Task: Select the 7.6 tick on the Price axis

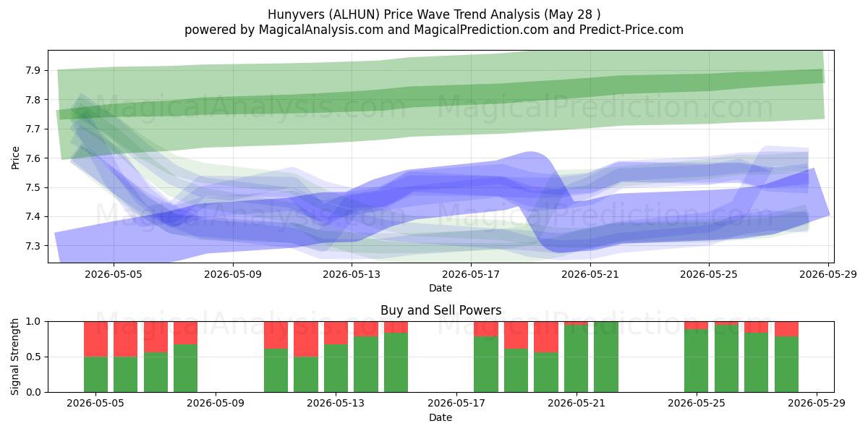Action: pyautogui.click(x=32, y=158)
